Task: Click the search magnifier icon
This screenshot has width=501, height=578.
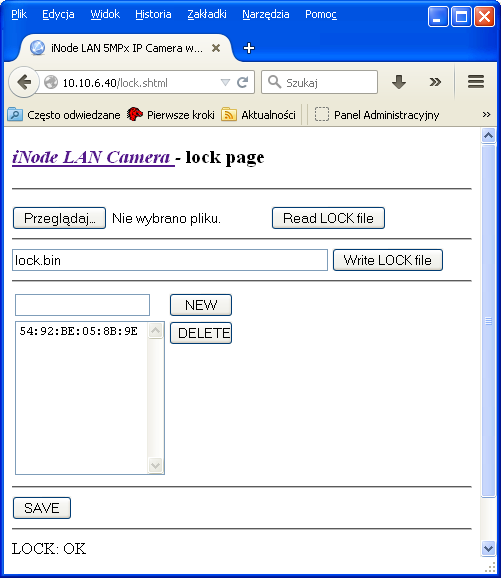Action: [x=274, y=81]
